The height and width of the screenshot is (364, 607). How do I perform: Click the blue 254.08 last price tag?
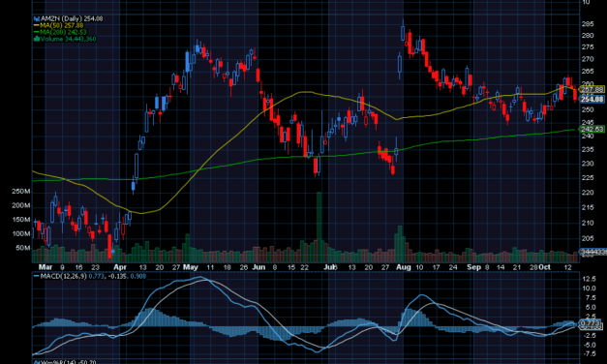click(x=592, y=99)
